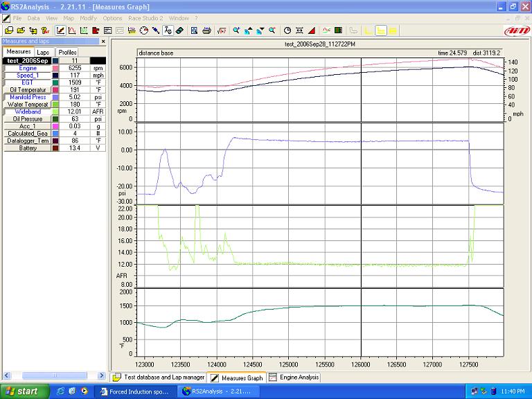532x399 pixels.
Task: Click the zoom in magnifier icon
Action: 236,30
